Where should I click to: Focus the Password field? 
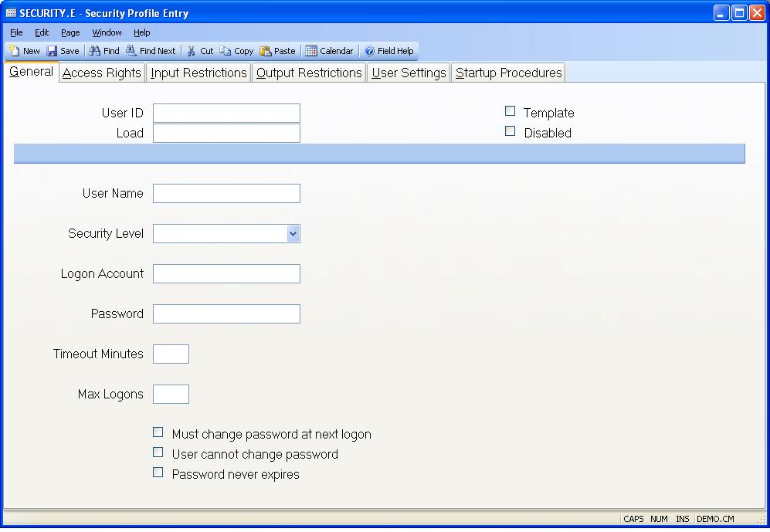(226, 314)
